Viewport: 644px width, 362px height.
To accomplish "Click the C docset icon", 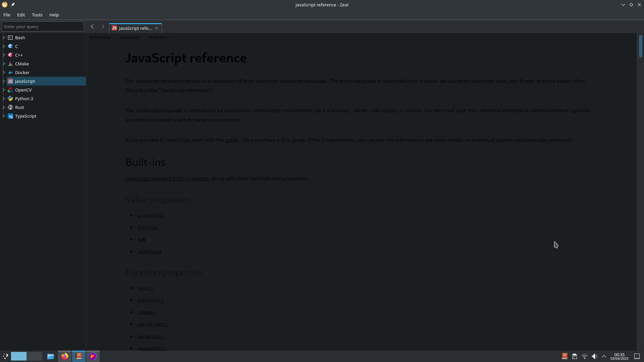I will (10, 46).
